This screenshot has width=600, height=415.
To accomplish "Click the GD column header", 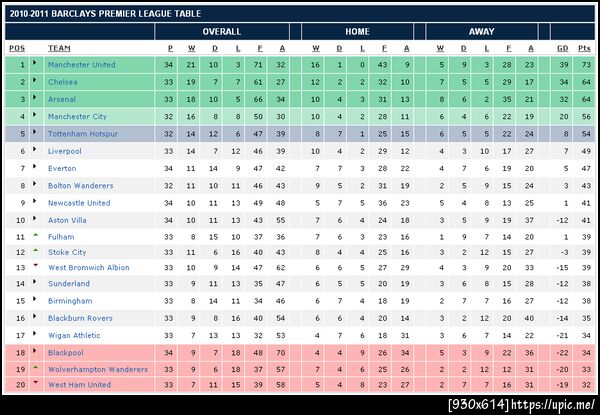I will point(562,48).
